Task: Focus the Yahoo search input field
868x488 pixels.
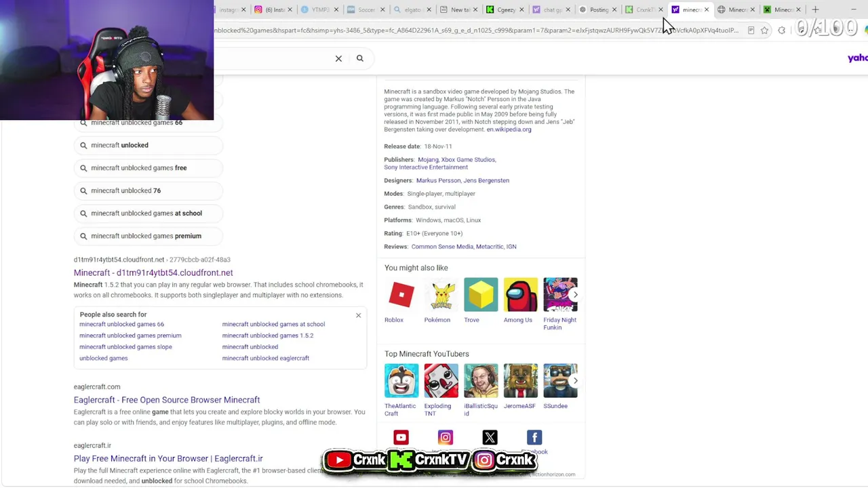Action: (271, 58)
